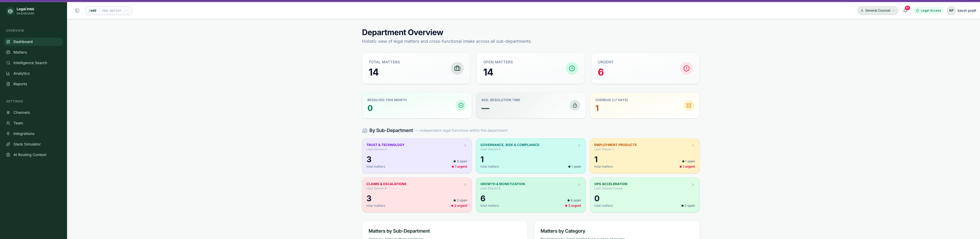Open the General Counsel role dropdown
Viewport: 980px width, 239px height.
[877, 11]
